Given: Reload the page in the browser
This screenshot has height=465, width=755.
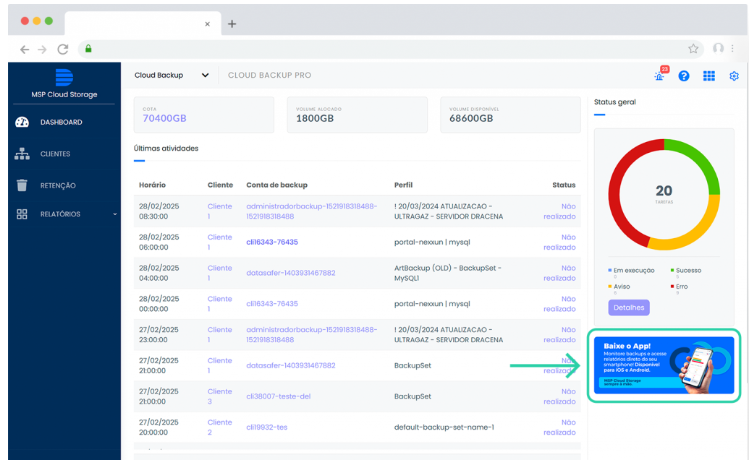Looking at the screenshot, I should pyautogui.click(x=63, y=48).
